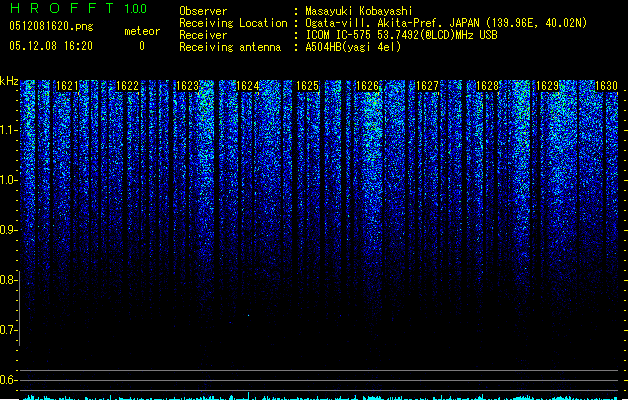Click the 0.7 kHz axis label
This screenshot has height=400, width=629.
pyautogui.click(x=9, y=330)
